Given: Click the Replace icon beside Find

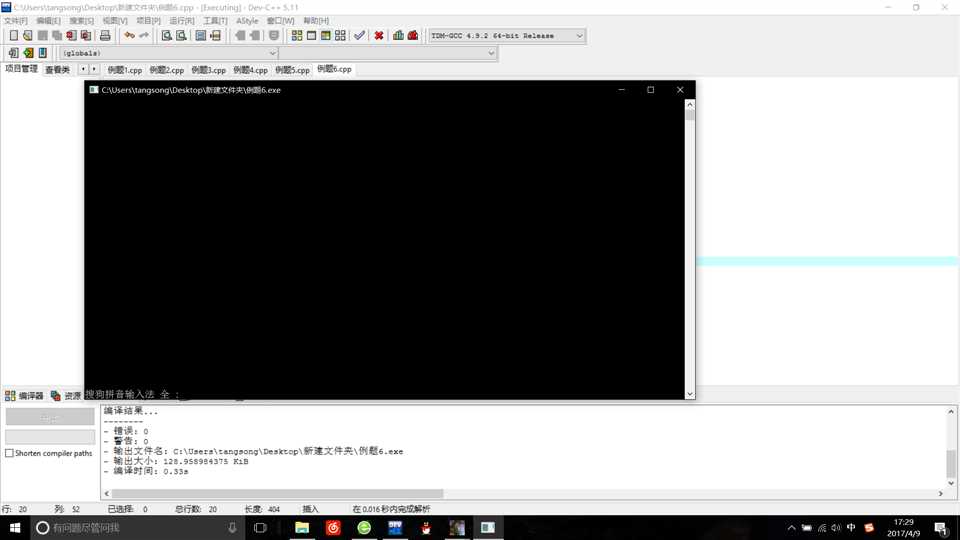Looking at the screenshot, I should pos(181,36).
